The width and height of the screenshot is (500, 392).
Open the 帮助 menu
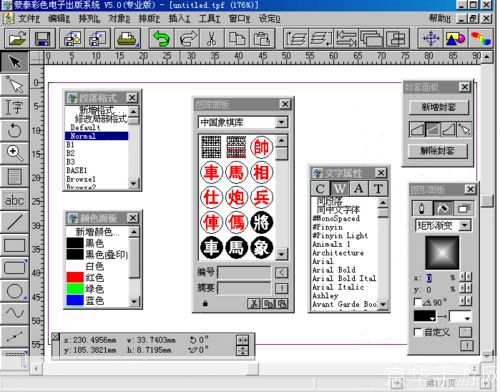(440, 18)
